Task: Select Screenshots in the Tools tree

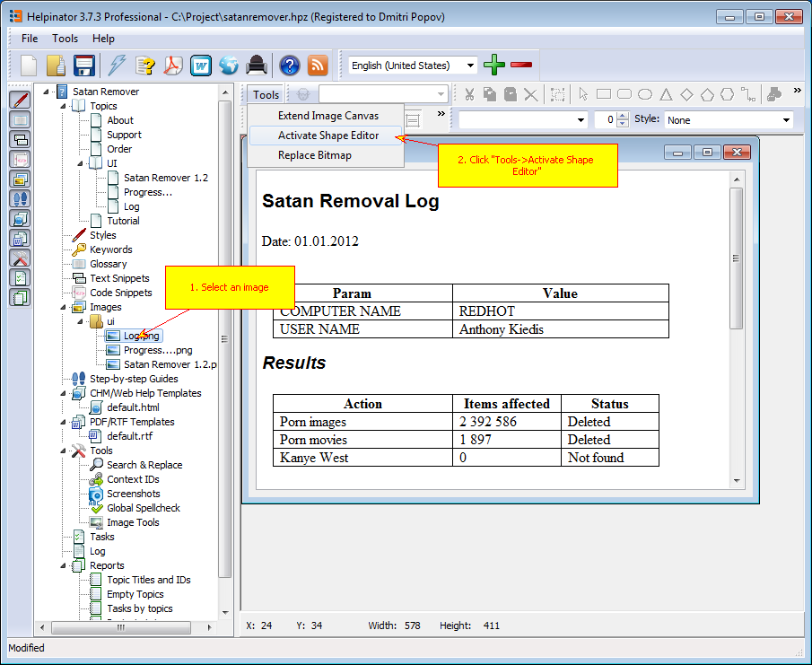Action: coord(133,494)
